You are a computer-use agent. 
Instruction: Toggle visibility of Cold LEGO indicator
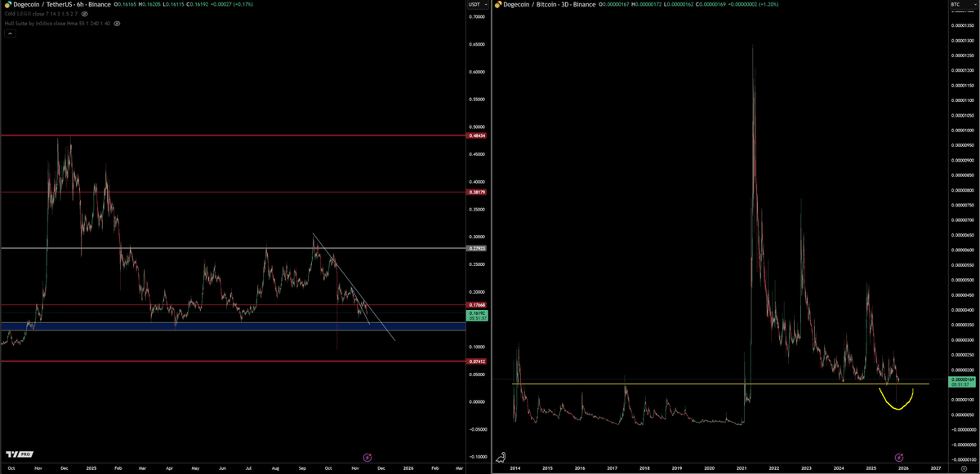pos(85,15)
